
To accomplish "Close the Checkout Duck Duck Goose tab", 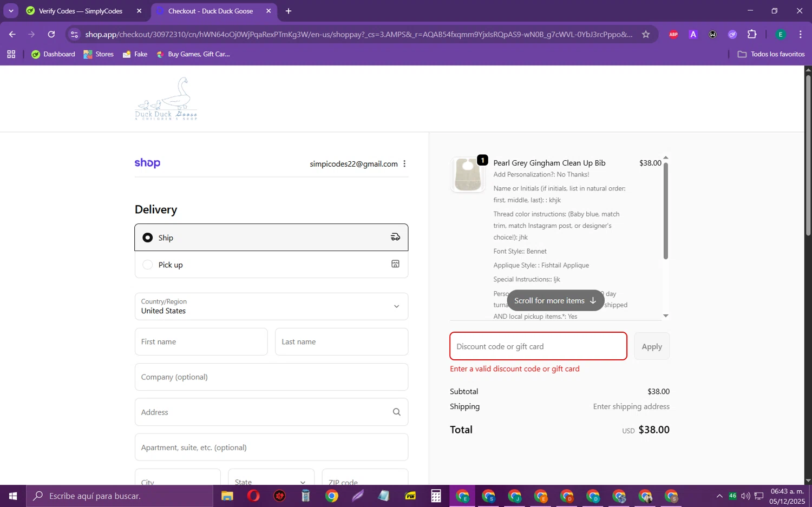I will [x=269, y=11].
